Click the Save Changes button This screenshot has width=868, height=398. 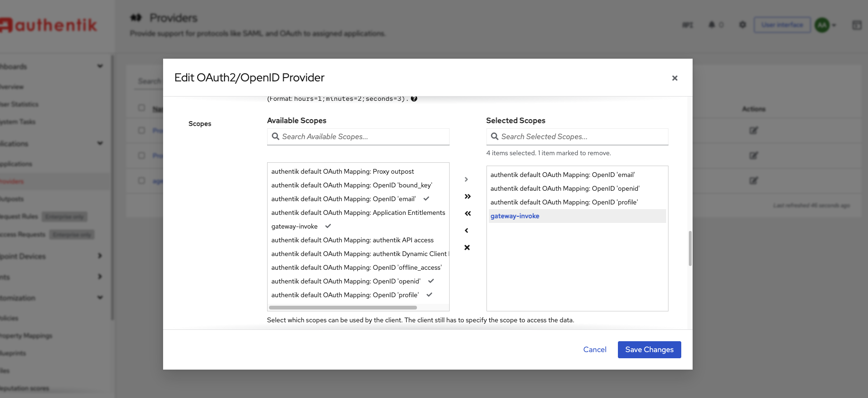[x=649, y=350]
